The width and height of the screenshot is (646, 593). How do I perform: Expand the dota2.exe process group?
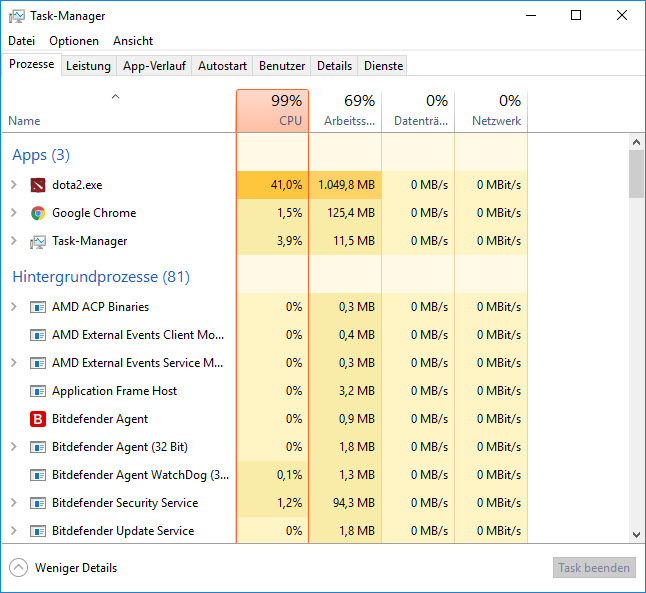click(x=14, y=185)
